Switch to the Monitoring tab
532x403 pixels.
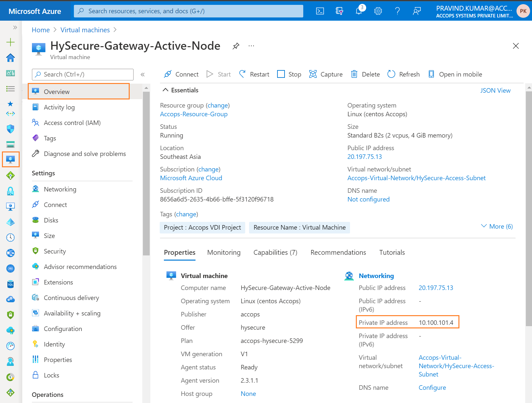coord(224,253)
